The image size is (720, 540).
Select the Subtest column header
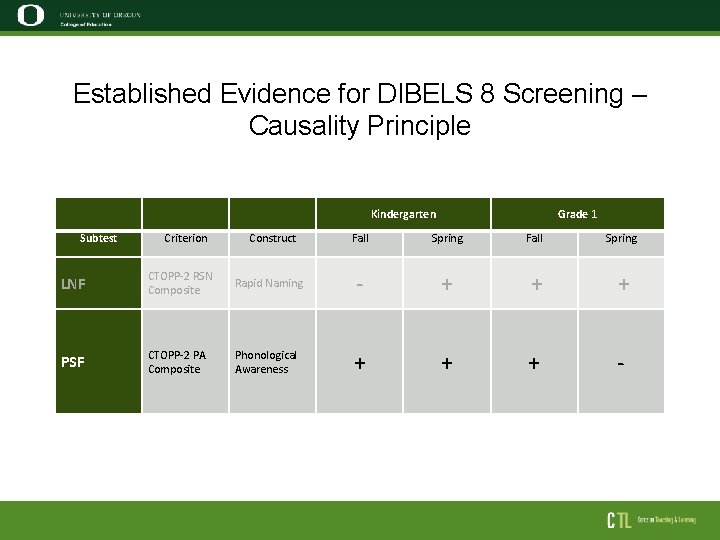pos(98,244)
